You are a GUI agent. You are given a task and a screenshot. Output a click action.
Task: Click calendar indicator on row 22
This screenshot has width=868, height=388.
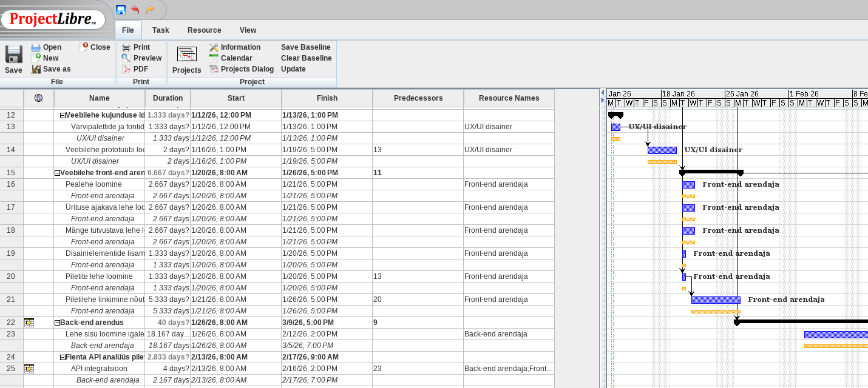coord(29,323)
